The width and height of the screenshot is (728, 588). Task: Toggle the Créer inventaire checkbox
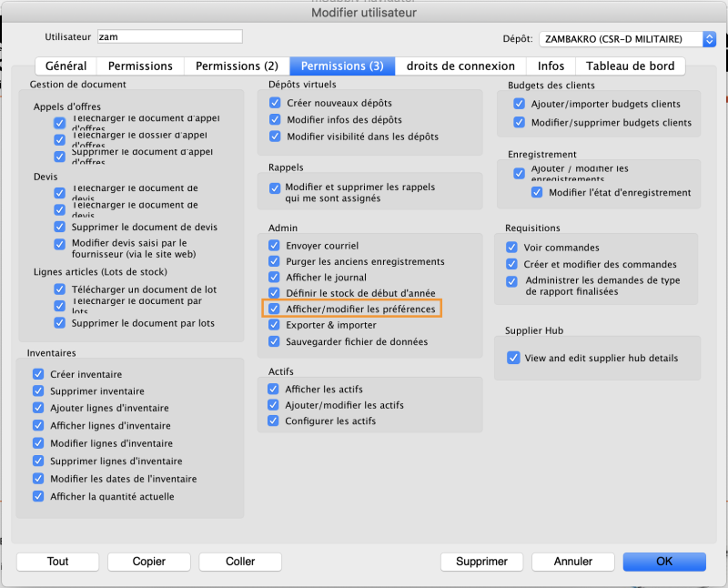37,374
